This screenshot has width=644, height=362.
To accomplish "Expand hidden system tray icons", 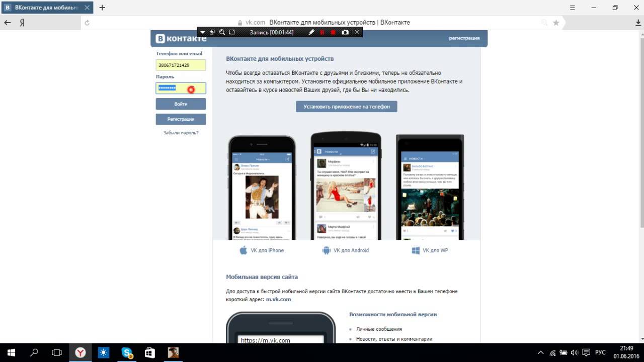I will (x=541, y=353).
